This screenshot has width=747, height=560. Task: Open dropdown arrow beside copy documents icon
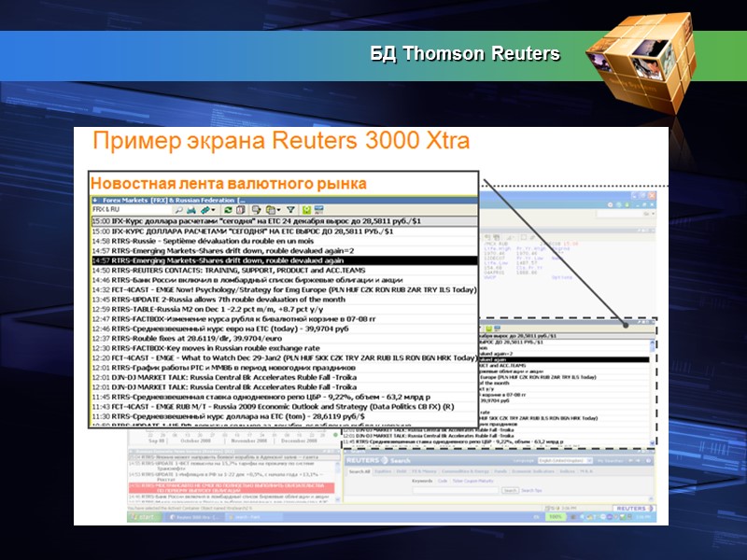tap(278, 210)
